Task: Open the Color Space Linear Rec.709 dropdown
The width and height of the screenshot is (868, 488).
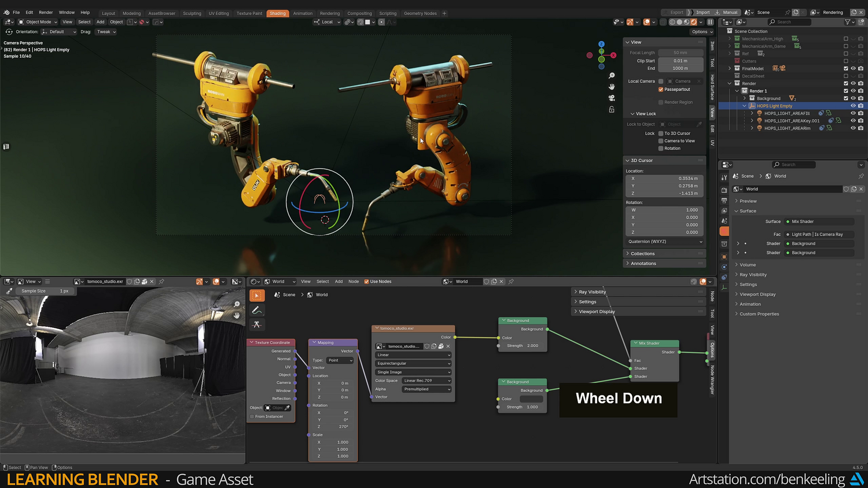Action: click(426, 380)
